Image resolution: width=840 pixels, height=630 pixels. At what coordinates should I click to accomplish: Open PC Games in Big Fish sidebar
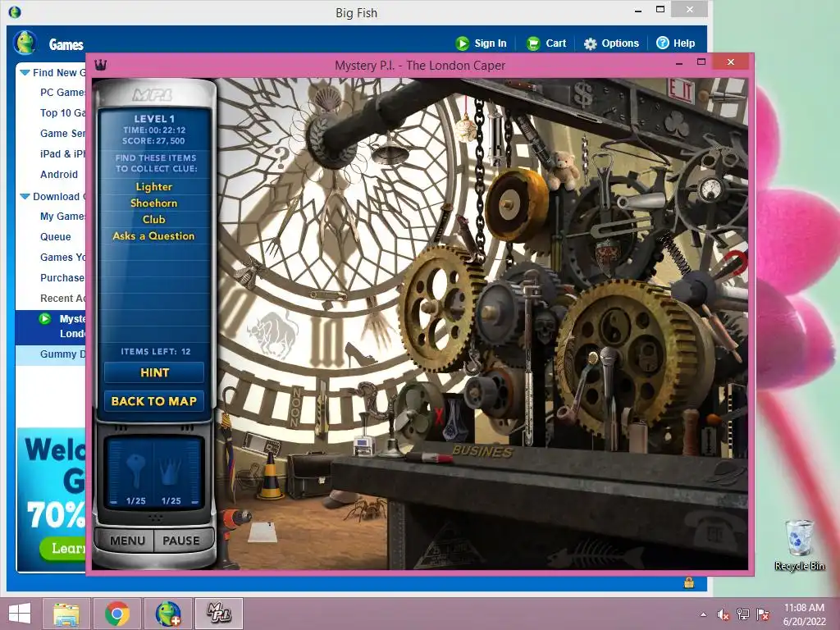pyautogui.click(x=62, y=92)
